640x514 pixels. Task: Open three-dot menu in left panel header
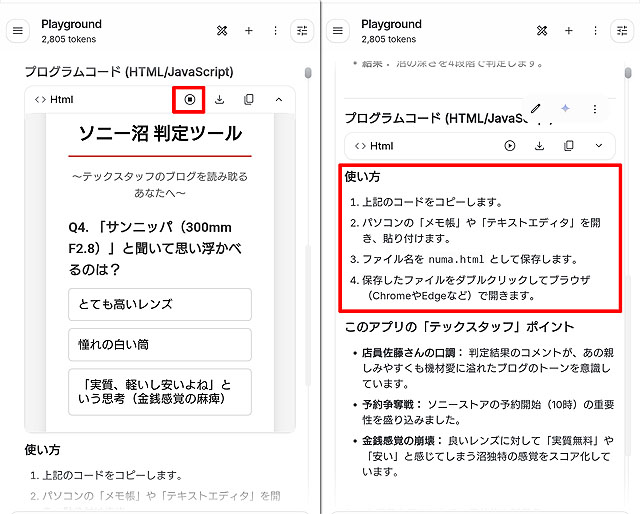[276, 31]
